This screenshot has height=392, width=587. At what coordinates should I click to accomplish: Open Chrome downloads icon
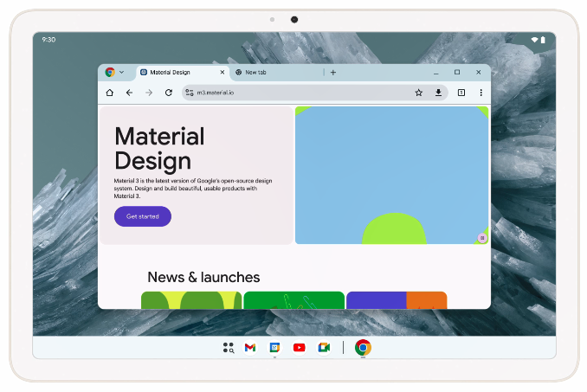438,93
